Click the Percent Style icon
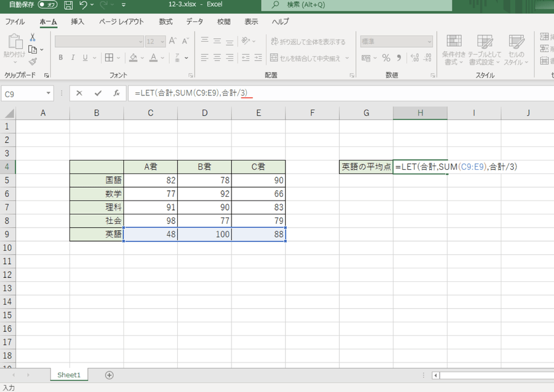Image resolution: width=554 pixels, height=392 pixels. click(x=386, y=58)
